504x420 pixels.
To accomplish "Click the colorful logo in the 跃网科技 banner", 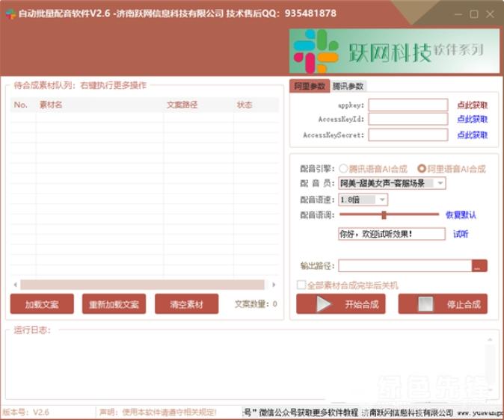I will pos(316,52).
